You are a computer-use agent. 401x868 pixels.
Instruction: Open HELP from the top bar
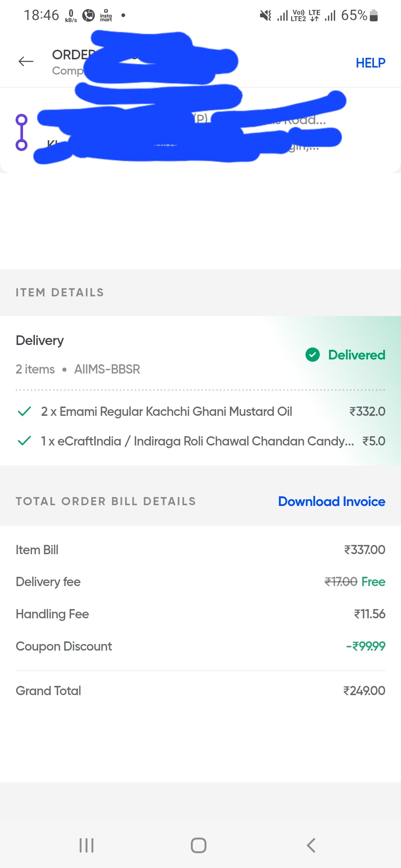370,62
